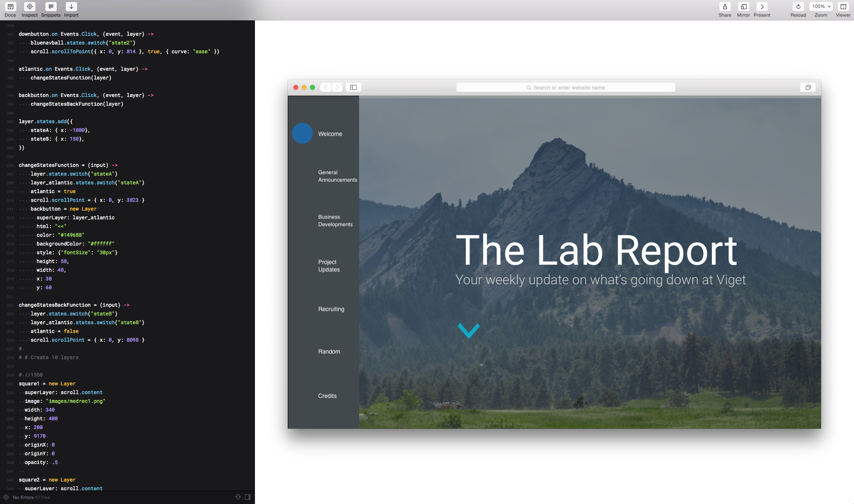854x504 pixels.
Task: Click the Mirror icon
Action: point(744,7)
